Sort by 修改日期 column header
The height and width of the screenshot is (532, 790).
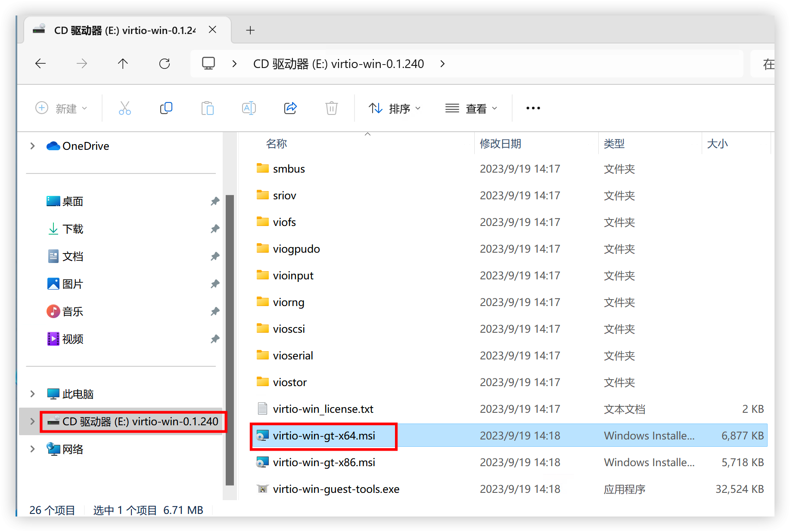tap(500, 144)
